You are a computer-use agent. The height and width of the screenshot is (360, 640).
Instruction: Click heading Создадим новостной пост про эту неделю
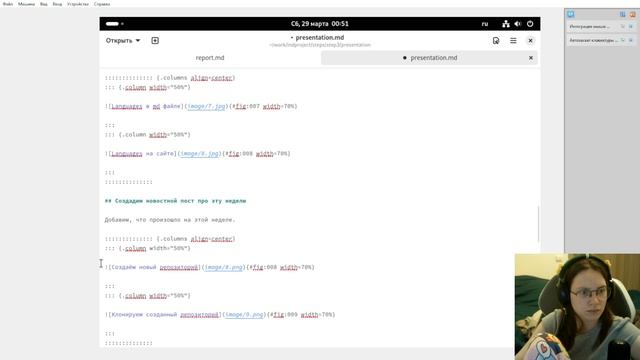[x=176, y=201]
